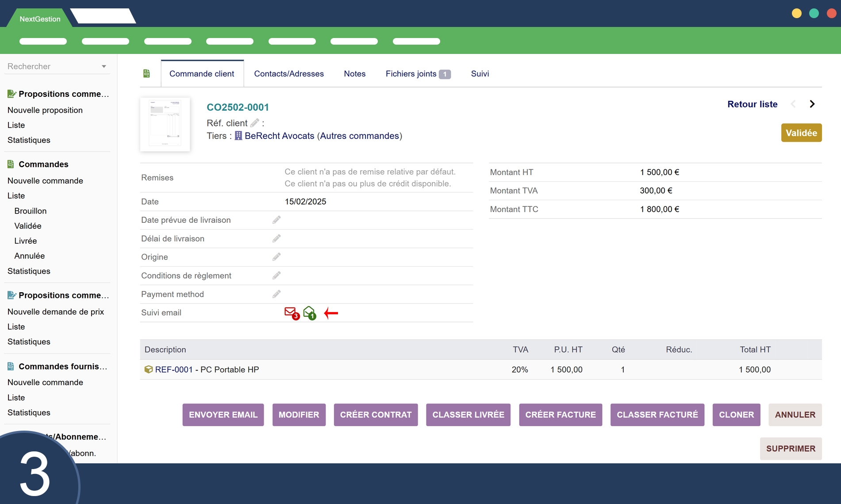This screenshot has width=841, height=504.
Task: Click the REF-0001 product link
Action: tap(173, 370)
